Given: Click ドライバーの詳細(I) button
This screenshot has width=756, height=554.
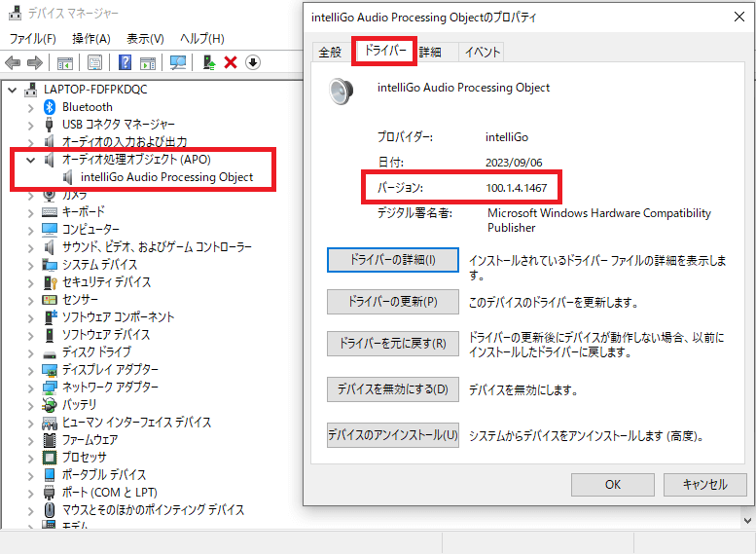Looking at the screenshot, I should coord(393,260).
